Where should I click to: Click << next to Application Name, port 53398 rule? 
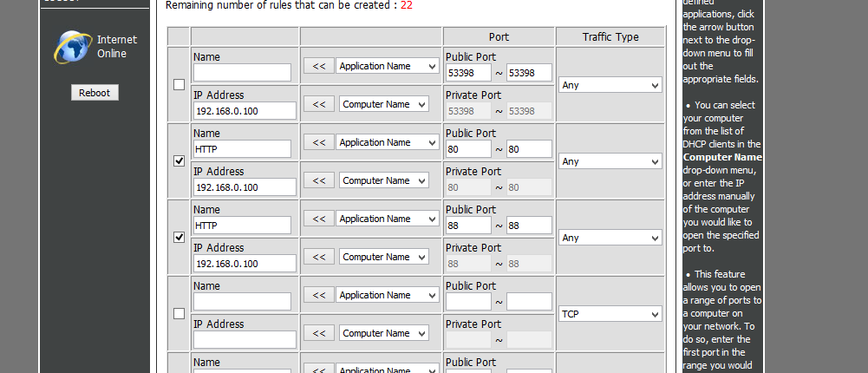point(319,66)
